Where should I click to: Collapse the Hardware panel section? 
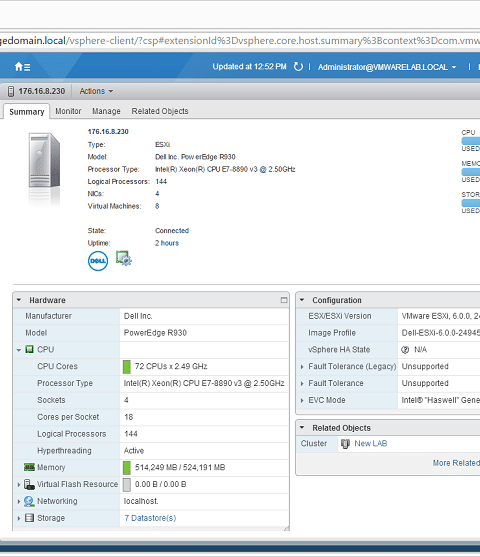[19, 300]
